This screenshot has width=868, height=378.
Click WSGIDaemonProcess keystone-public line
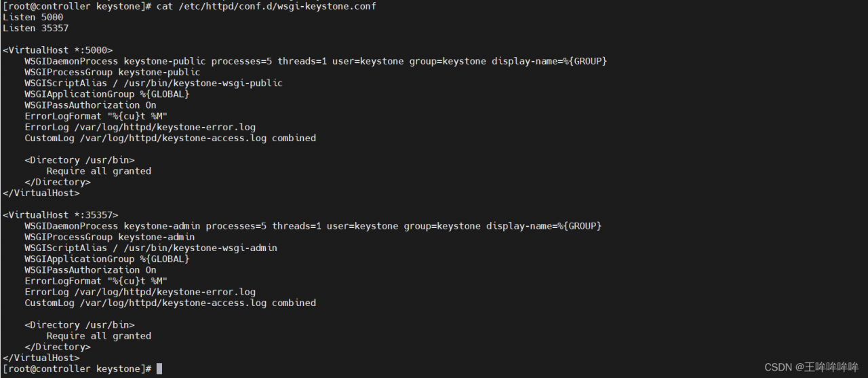[316, 61]
